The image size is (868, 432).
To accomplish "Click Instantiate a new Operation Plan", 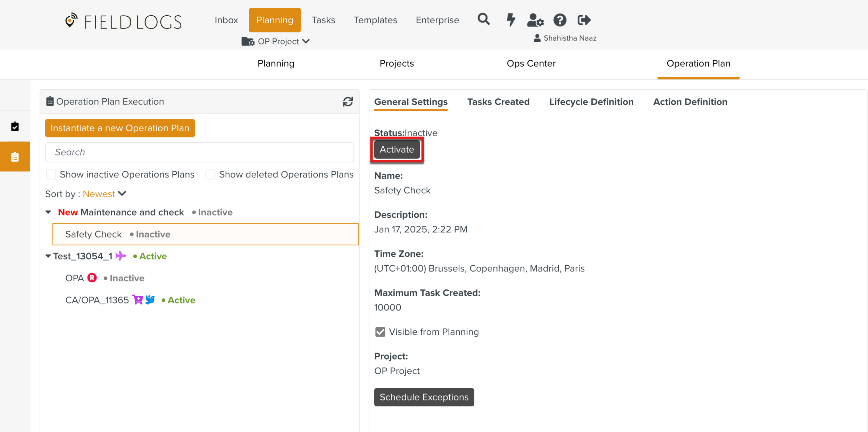I will tap(120, 128).
